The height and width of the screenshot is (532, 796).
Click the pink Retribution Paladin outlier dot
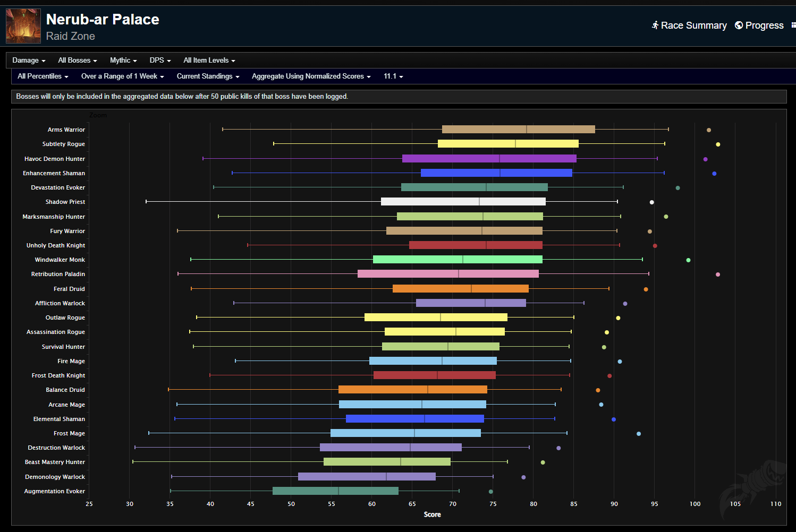718,274
